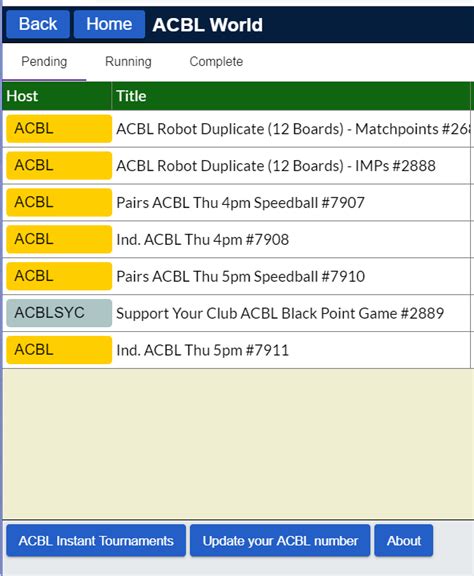Open the About button
Screen dimensions: 474x576
(404, 541)
